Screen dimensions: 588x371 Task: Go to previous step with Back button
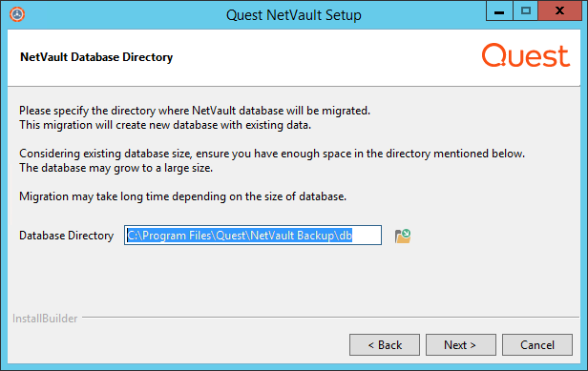385,344
